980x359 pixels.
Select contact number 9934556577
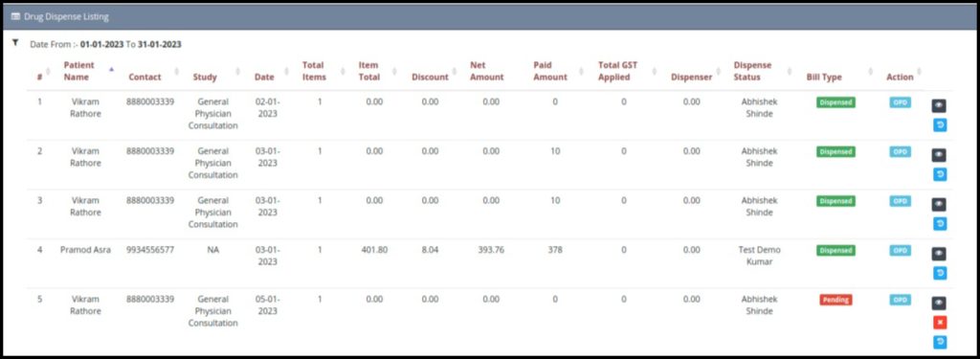pos(150,250)
